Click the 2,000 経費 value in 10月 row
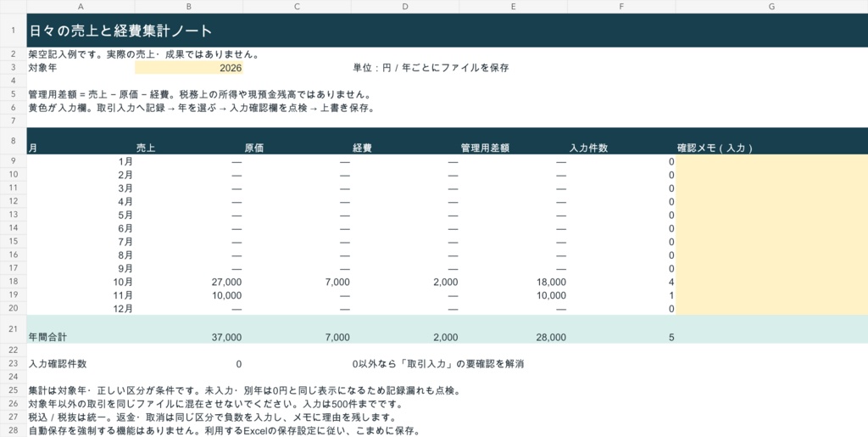 click(x=405, y=282)
